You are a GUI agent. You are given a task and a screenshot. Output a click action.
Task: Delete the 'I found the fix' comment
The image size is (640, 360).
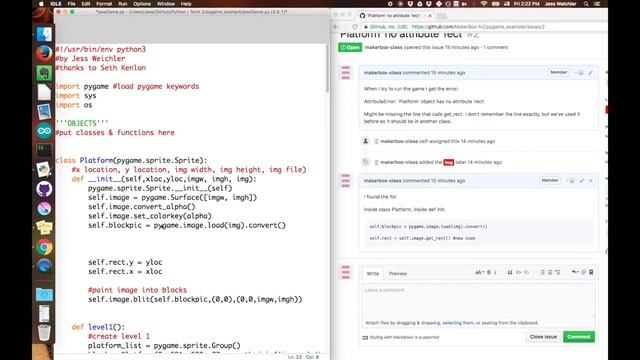pos(591,180)
